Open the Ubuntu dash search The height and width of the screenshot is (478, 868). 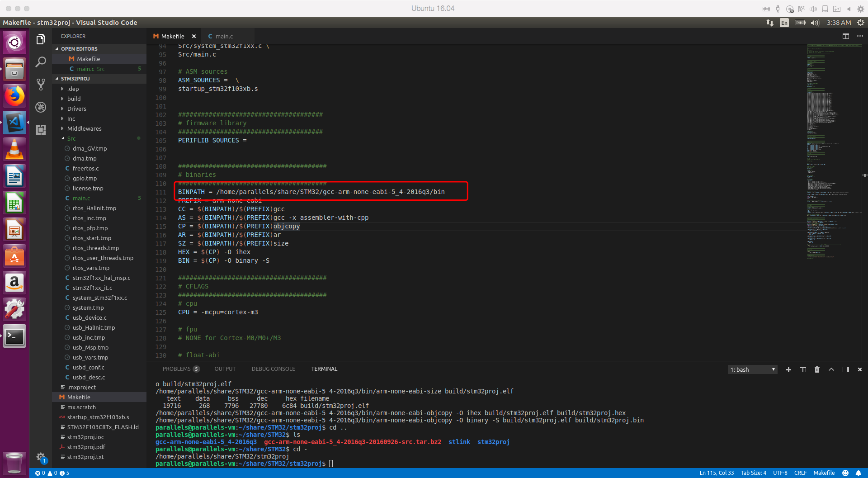coord(14,43)
